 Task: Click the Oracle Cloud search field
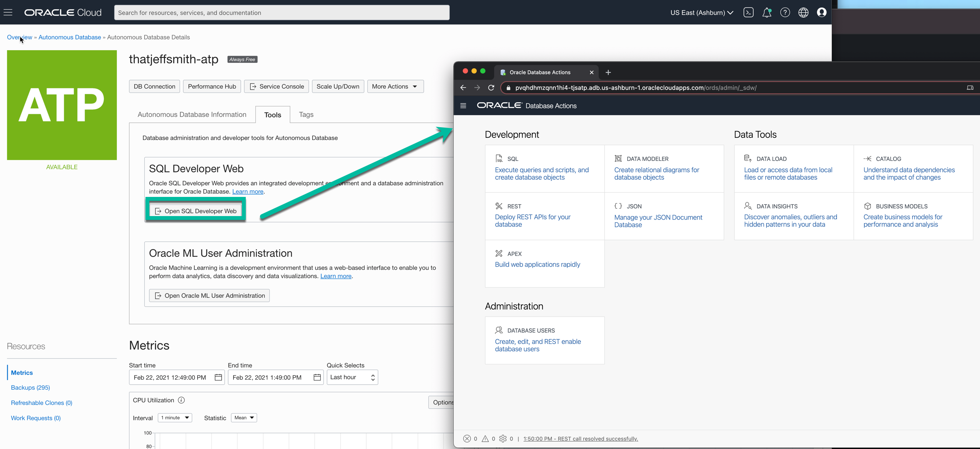tap(282, 13)
